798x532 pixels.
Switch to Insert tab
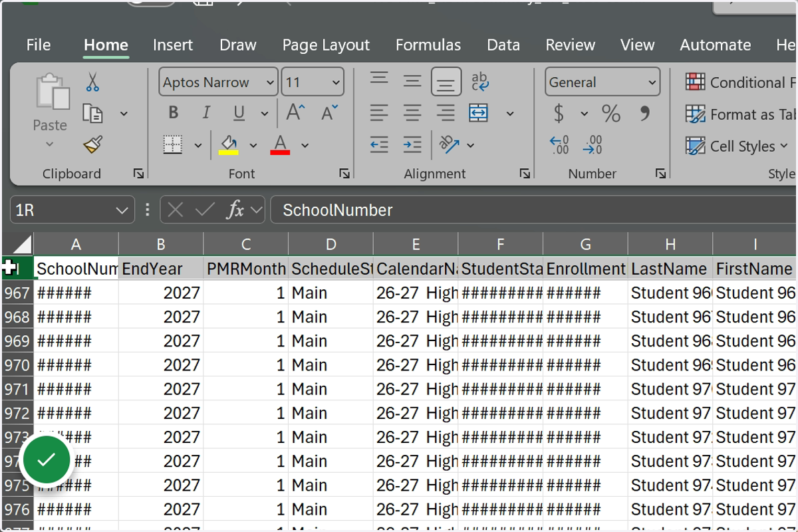pyautogui.click(x=173, y=45)
